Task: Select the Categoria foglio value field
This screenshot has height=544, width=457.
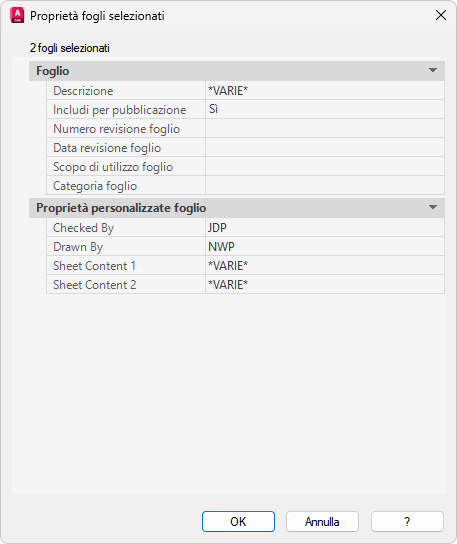Action: [325, 186]
